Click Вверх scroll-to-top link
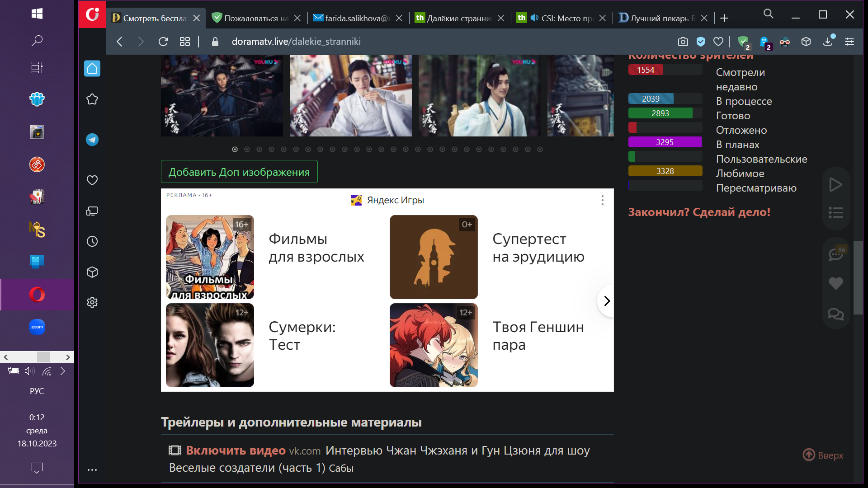The image size is (868, 488). pyautogui.click(x=823, y=455)
